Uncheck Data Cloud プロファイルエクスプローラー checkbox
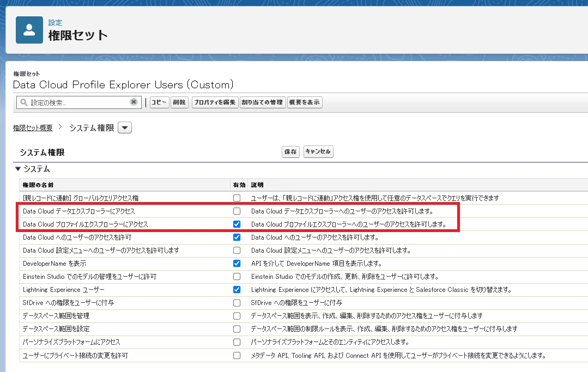 237,224
